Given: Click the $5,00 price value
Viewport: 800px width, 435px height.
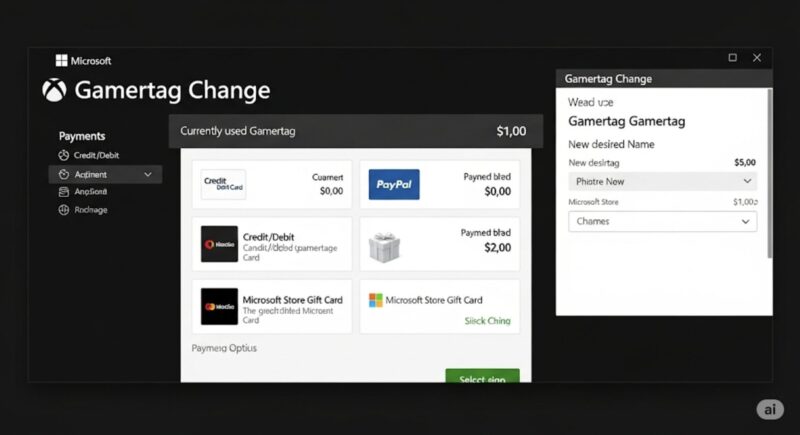Looking at the screenshot, I should tap(745, 163).
